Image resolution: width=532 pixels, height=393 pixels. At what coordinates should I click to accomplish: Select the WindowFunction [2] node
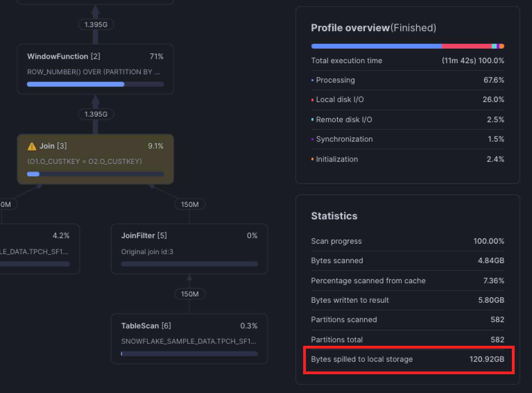95,69
